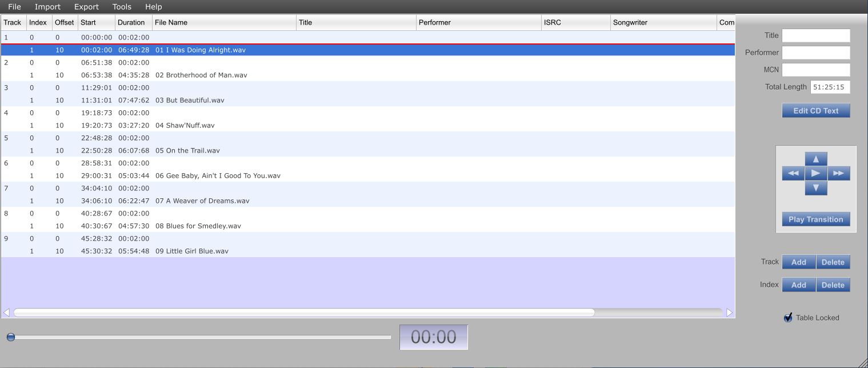Click the fast-forward double-arrow button
This screenshot has width=868, height=368.
[x=838, y=173]
